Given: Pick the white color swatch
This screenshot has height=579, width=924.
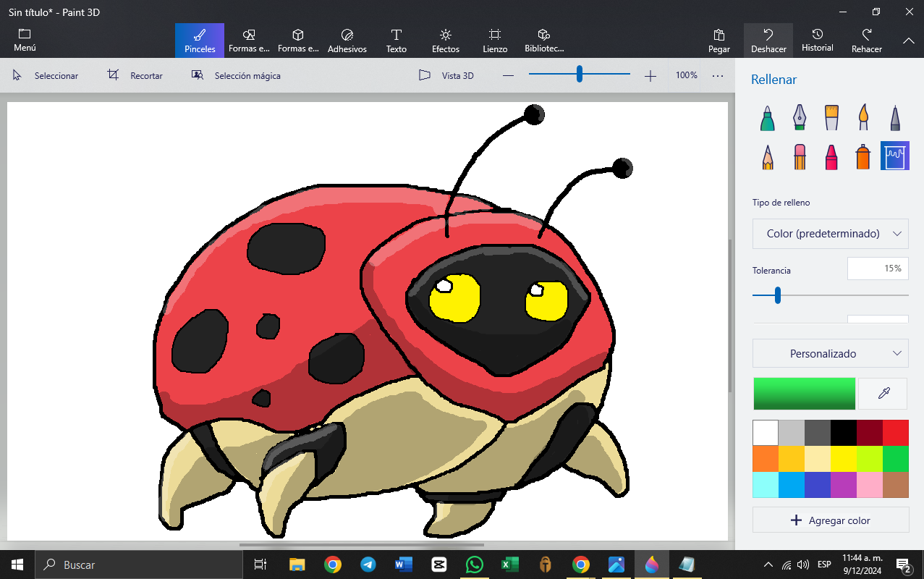Looking at the screenshot, I should pos(766,433).
